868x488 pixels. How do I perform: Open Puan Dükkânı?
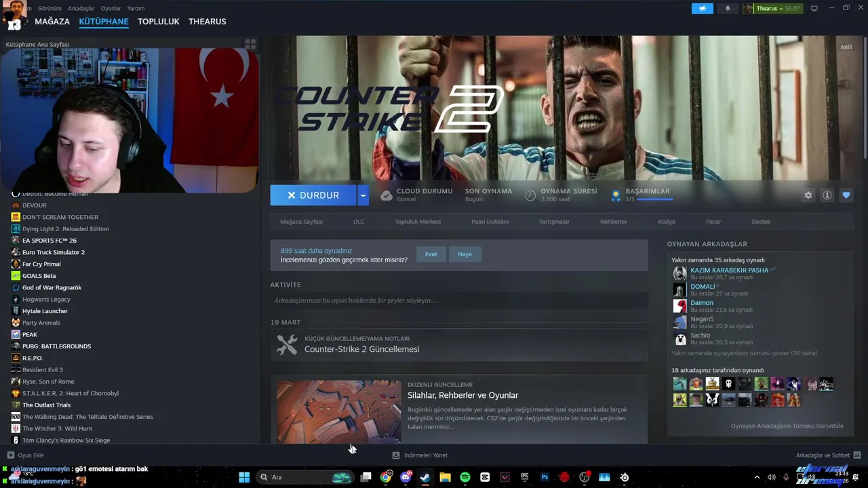point(490,222)
